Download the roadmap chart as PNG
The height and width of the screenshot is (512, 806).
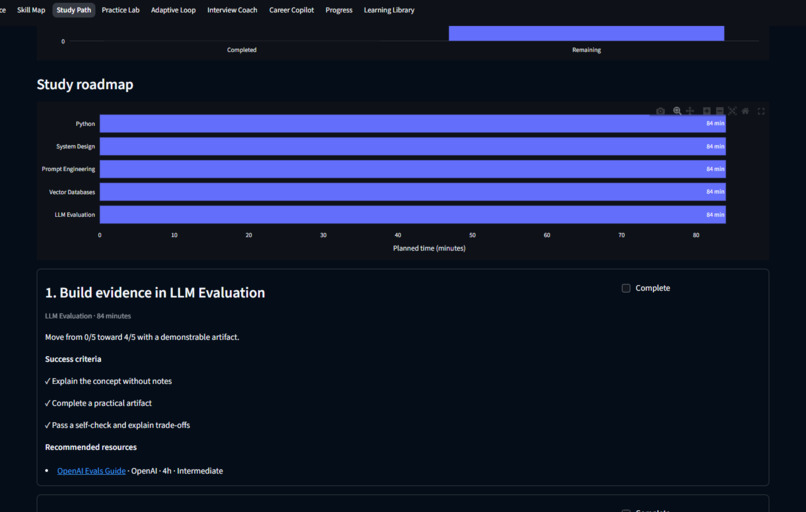point(661,111)
